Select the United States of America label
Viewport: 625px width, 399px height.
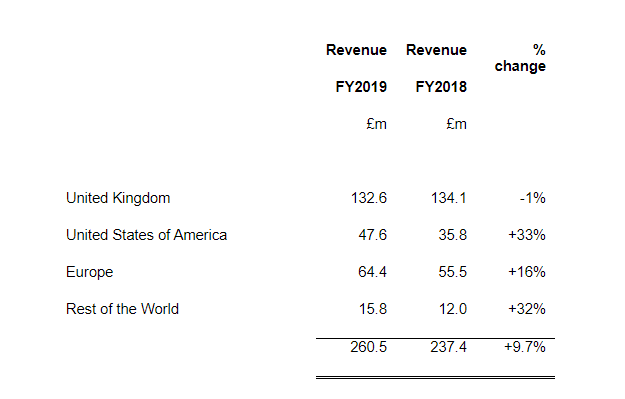[146, 235]
